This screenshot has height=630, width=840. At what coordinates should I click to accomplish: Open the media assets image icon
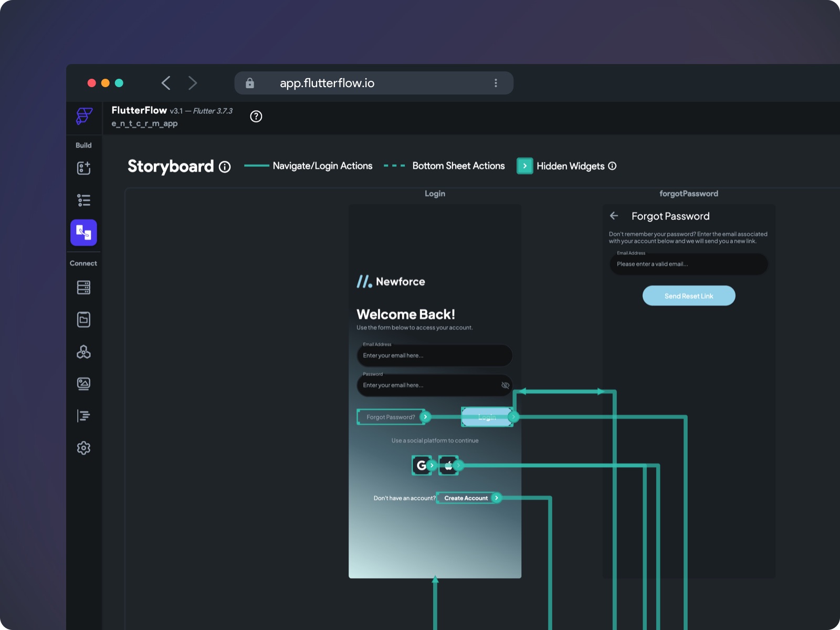83,384
